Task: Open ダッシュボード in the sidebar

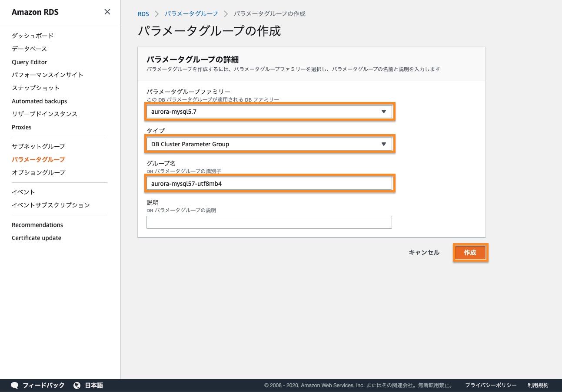Action: pos(33,36)
